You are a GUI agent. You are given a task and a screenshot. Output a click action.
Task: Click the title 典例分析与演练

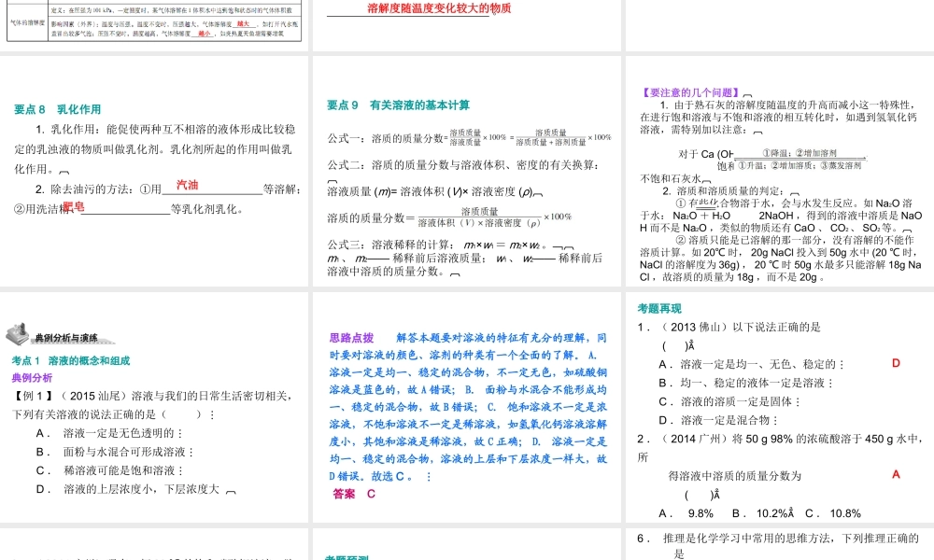(66, 338)
